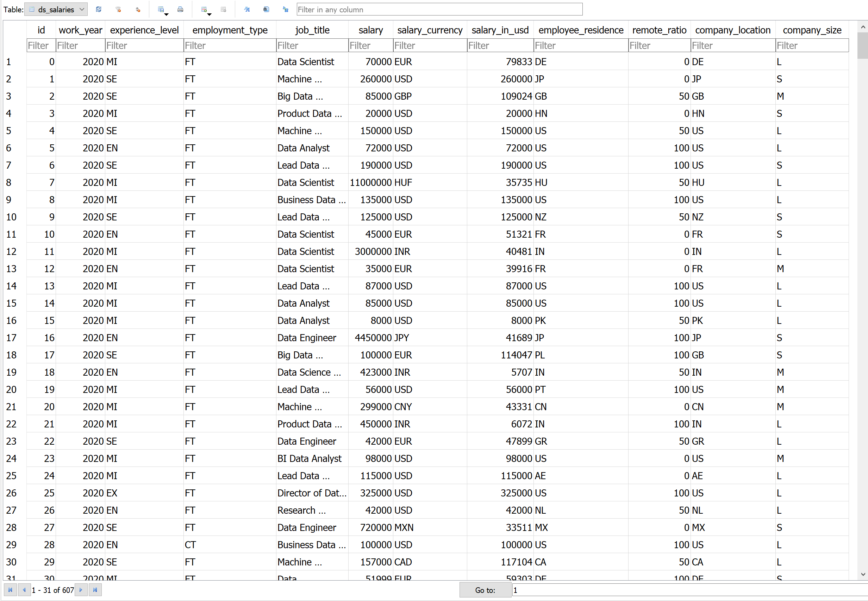Sort by the remote_ratio column header
Viewport: 868px width, 601px height.
[660, 30]
